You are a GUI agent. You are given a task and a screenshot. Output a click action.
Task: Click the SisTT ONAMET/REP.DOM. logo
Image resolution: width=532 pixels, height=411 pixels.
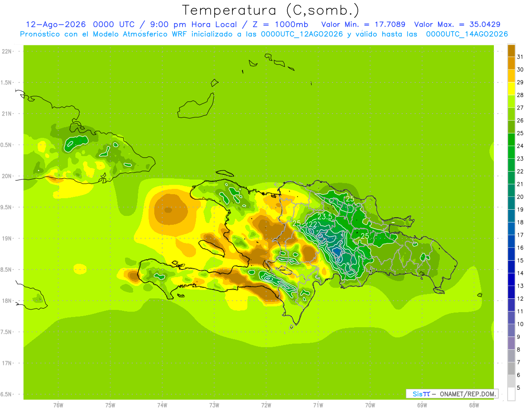pos(452,394)
